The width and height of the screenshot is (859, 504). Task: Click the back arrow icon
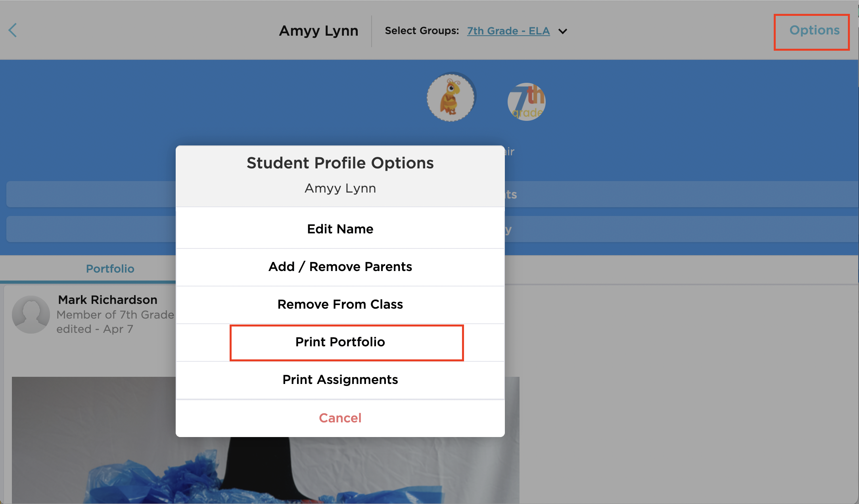[x=13, y=30]
